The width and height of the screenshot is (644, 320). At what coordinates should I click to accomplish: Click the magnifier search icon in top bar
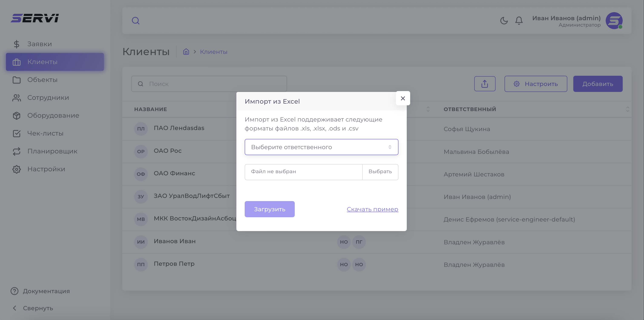[x=135, y=20]
